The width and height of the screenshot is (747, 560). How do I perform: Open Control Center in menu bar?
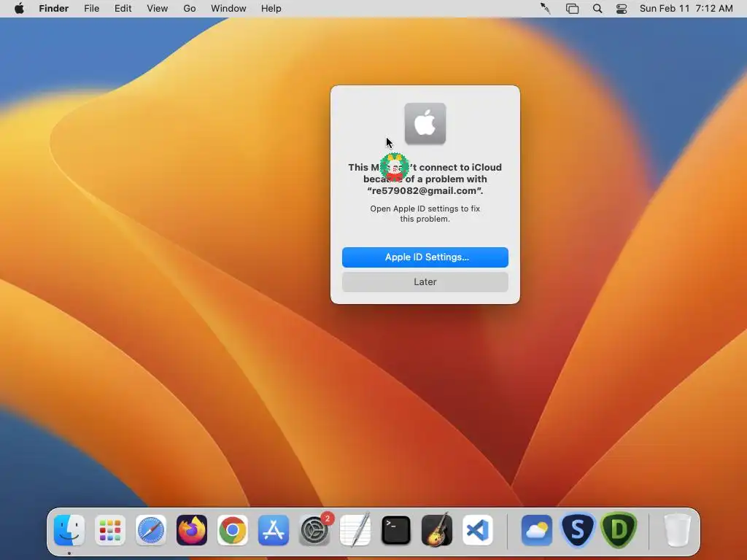point(622,9)
